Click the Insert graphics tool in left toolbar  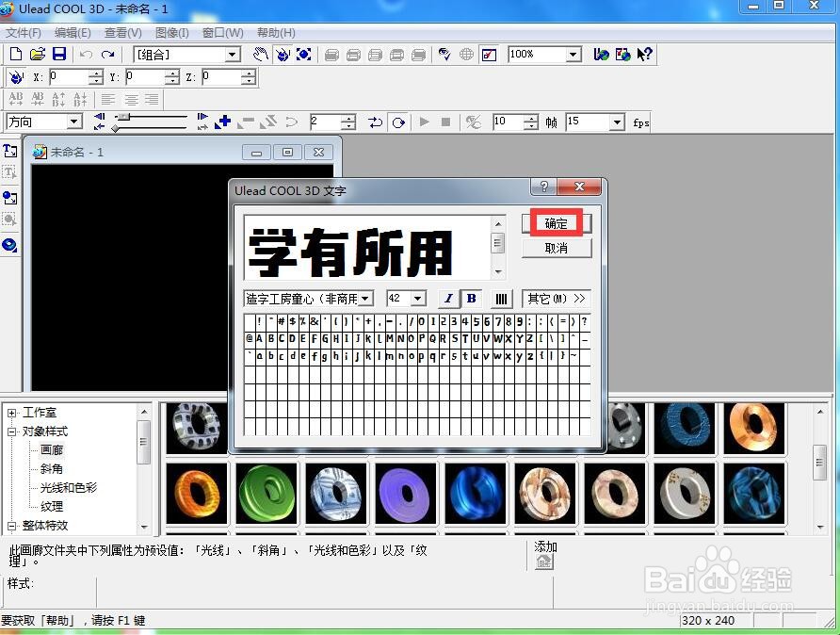[x=9, y=197]
